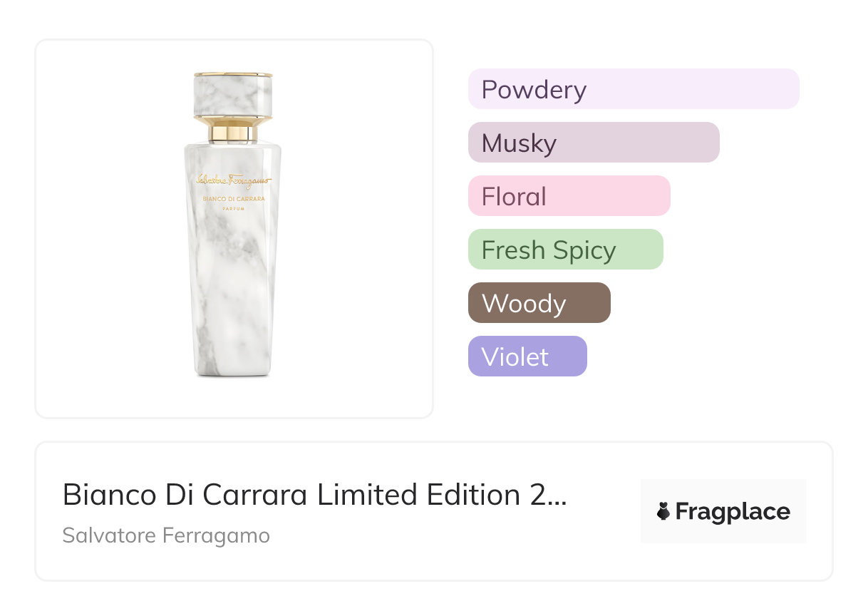Select the brown Woody accord bar
The height and width of the screenshot is (616, 868).
539,303
